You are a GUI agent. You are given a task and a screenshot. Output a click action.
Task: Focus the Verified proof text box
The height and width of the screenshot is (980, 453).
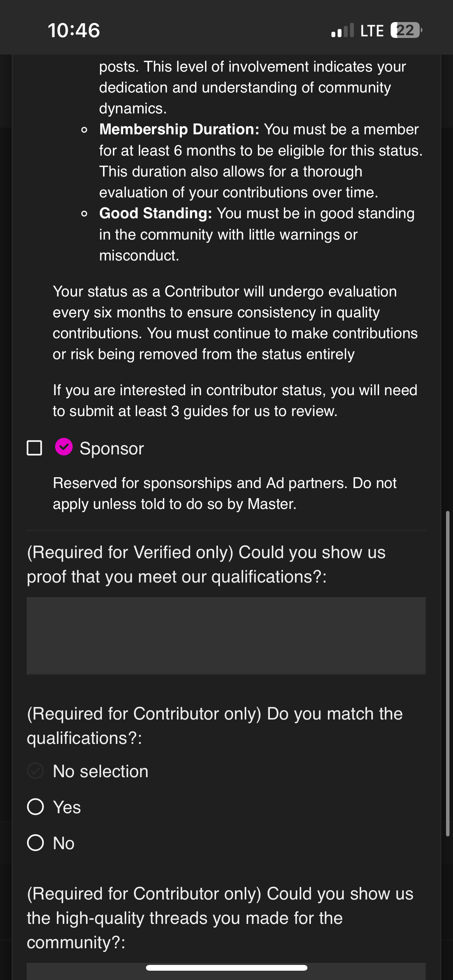226,636
